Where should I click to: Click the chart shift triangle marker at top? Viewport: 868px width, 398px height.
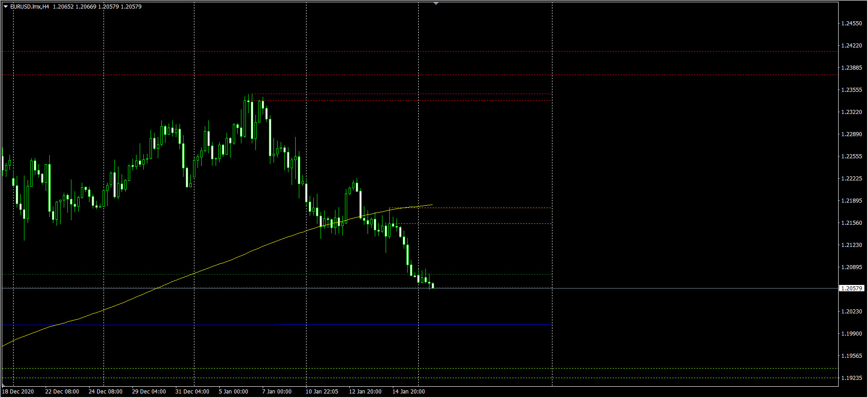coord(436,4)
